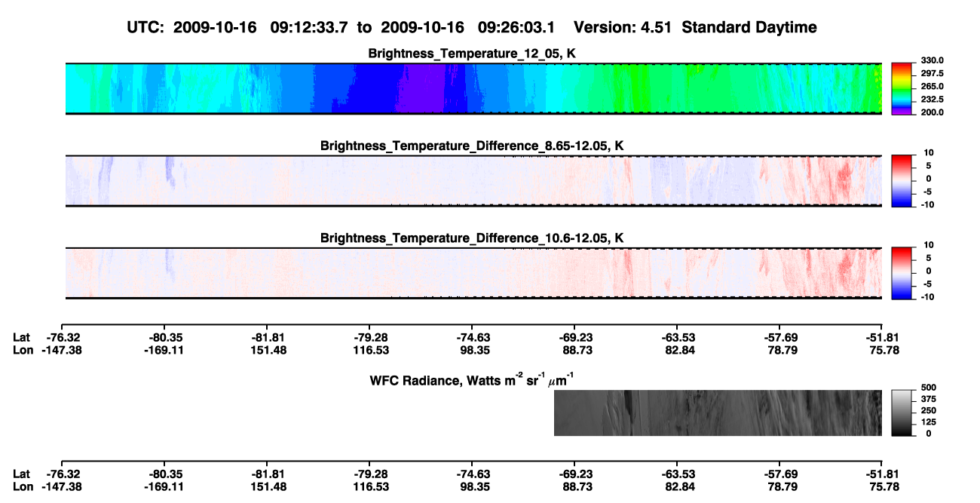The width and height of the screenshot is (980, 503).
Task: Click the Brightness_Temperature_12_05, K title
Action: (x=472, y=53)
